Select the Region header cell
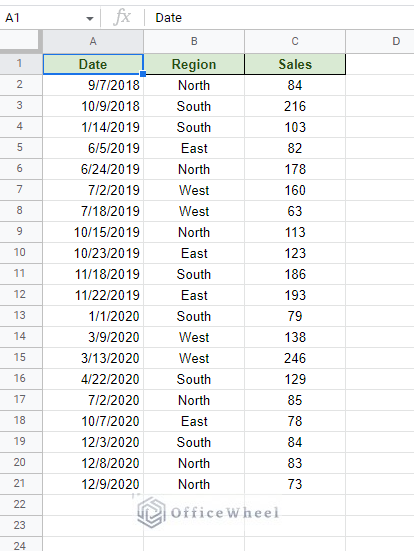The height and width of the screenshot is (551, 414). 194,64
